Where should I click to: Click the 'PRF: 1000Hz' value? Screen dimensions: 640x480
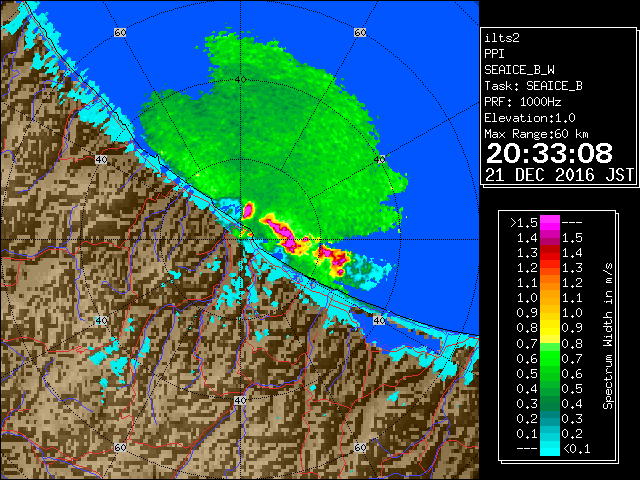[x=523, y=102]
